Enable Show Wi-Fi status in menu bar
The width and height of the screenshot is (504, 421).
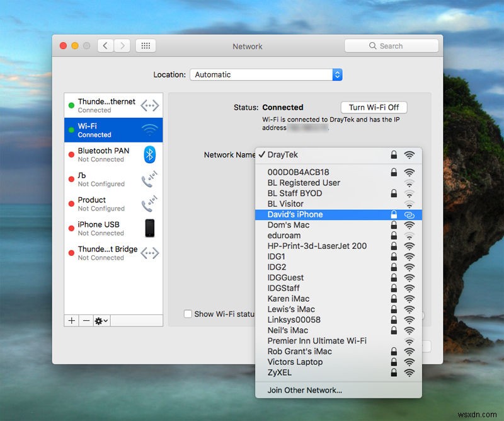coord(187,314)
